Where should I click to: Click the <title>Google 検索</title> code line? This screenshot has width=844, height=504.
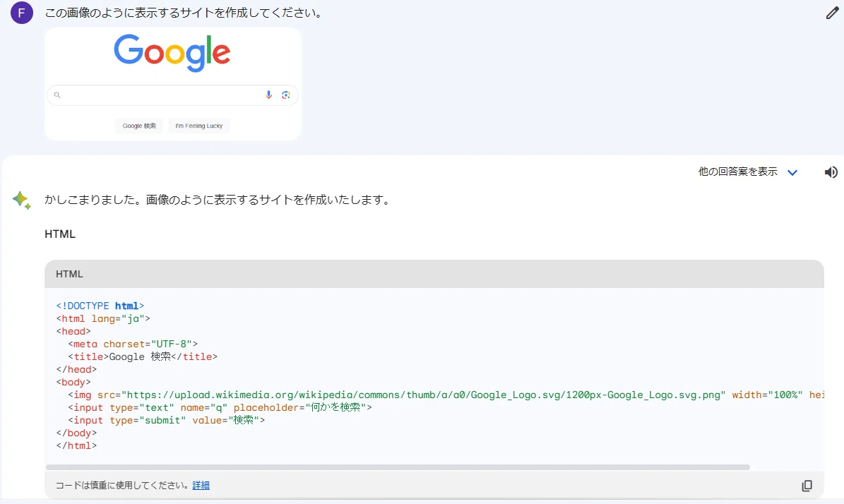pyautogui.click(x=143, y=356)
